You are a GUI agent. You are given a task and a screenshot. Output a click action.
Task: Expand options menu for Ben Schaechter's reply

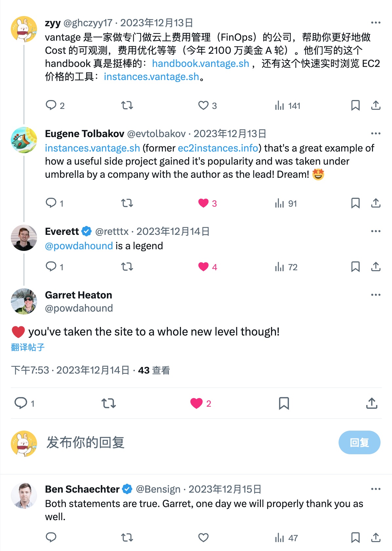(376, 489)
